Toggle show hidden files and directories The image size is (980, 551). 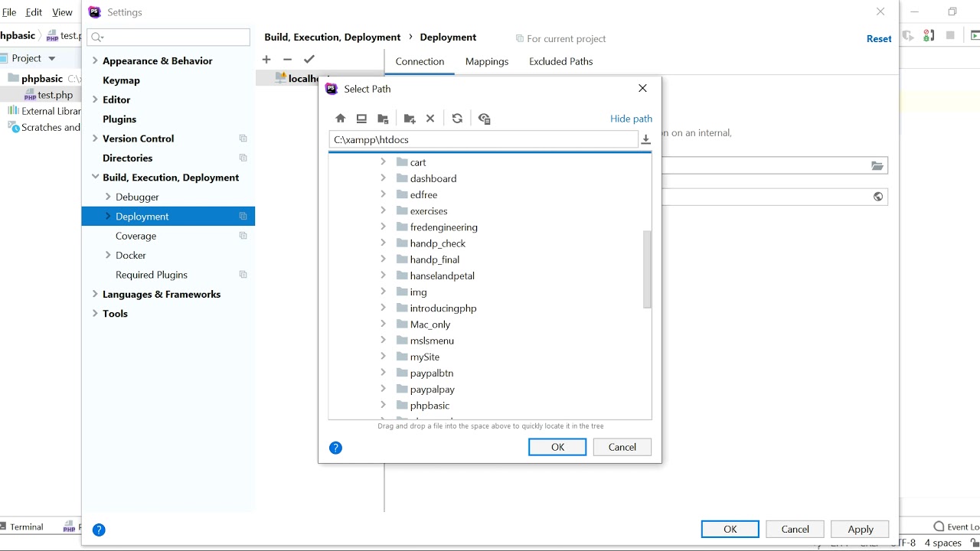tap(484, 119)
